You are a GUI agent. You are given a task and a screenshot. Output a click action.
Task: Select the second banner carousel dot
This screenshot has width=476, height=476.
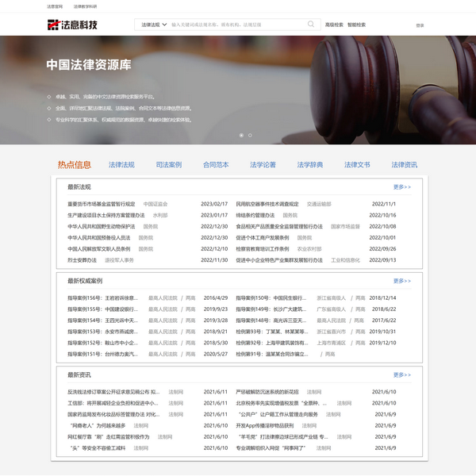[x=250, y=135]
